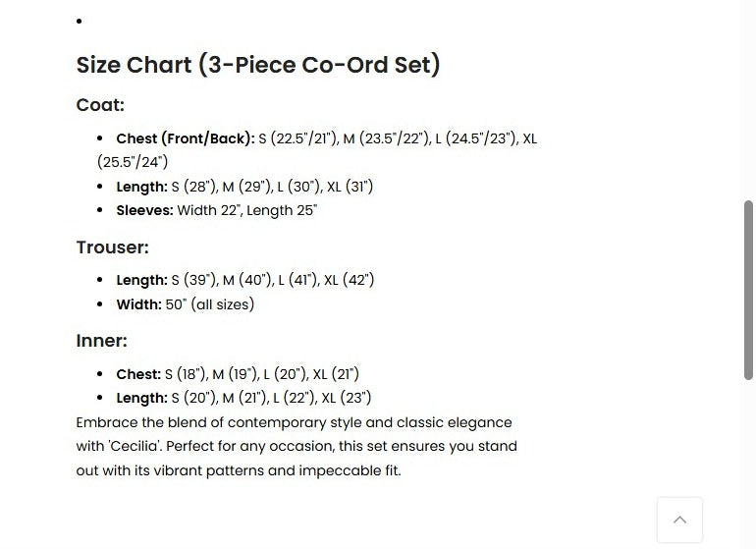Click the Width 22", Length 25" sleeves text
The width and height of the screenshot is (756, 549).
point(247,210)
